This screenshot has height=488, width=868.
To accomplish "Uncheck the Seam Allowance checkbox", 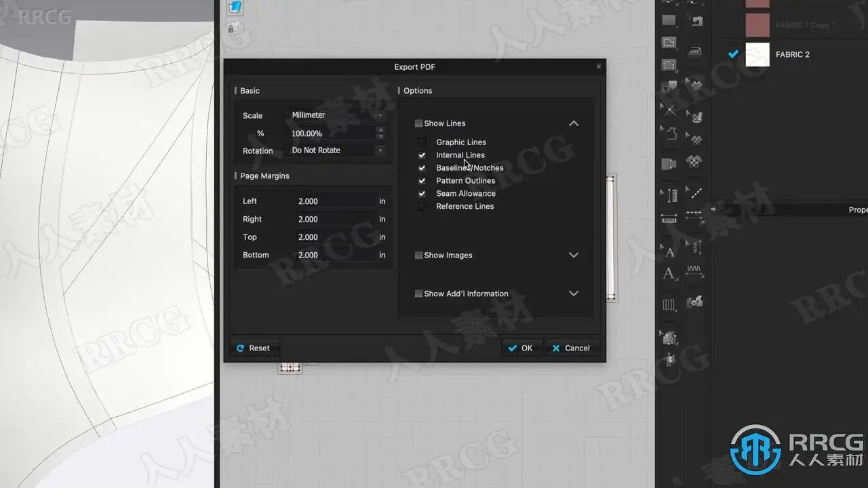I will point(422,194).
